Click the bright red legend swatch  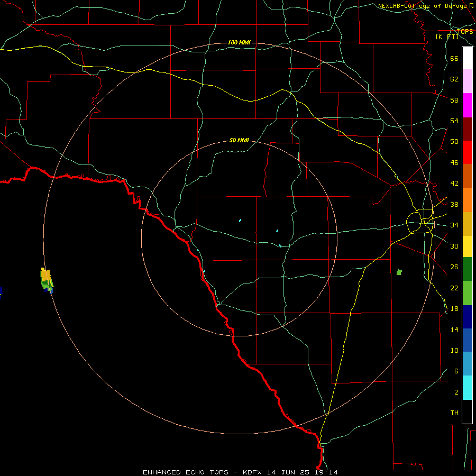pyautogui.click(x=467, y=152)
